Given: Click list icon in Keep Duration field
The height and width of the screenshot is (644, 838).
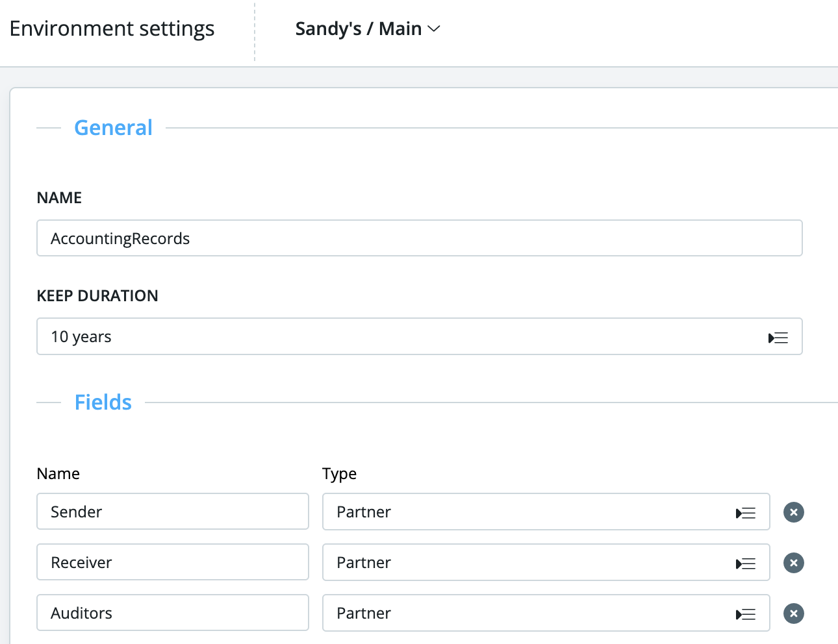Looking at the screenshot, I should (778, 338).
